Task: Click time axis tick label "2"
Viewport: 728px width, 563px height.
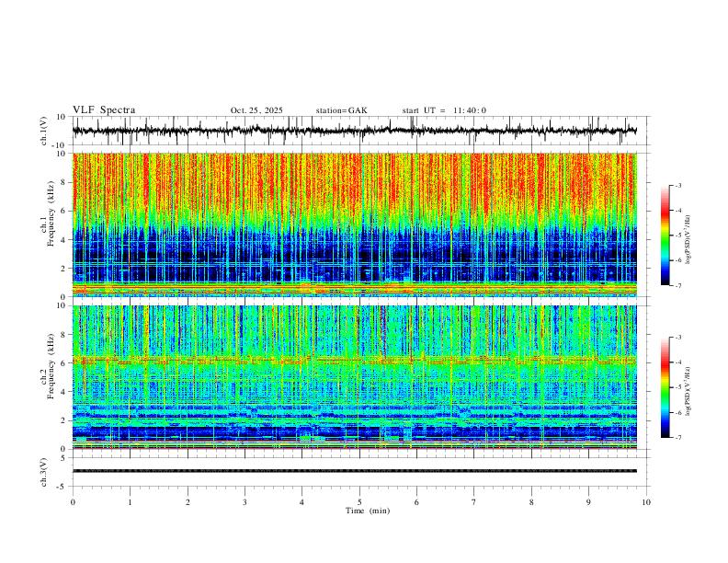Action: 188,502
